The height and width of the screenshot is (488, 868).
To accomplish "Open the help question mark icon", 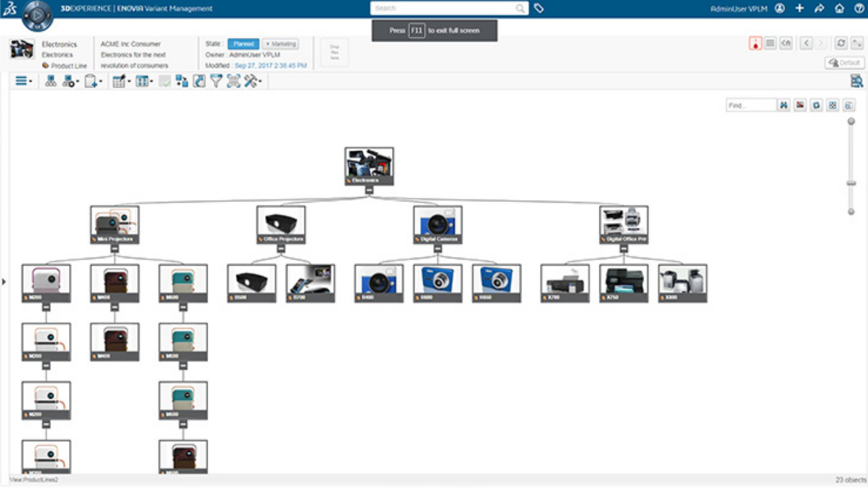I will pos(859,9).
